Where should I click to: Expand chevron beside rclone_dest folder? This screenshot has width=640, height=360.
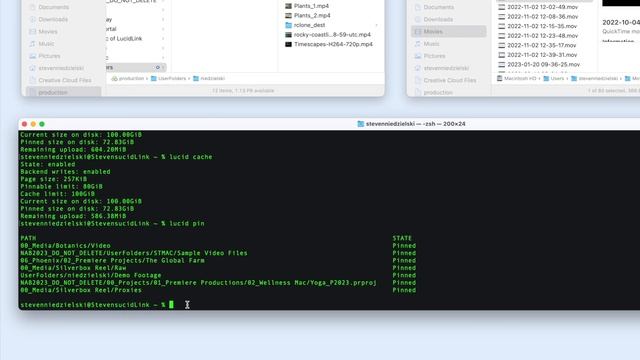pyautogui.click(x=376, y=25)
